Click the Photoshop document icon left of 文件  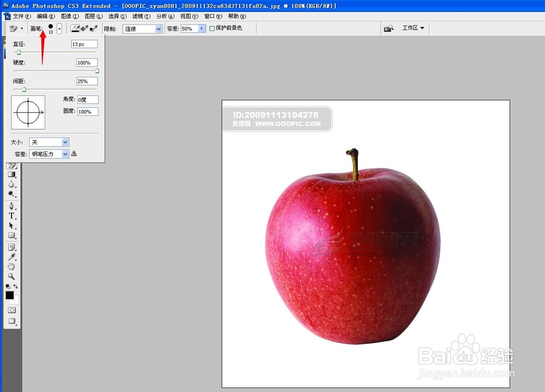[7, 16]
